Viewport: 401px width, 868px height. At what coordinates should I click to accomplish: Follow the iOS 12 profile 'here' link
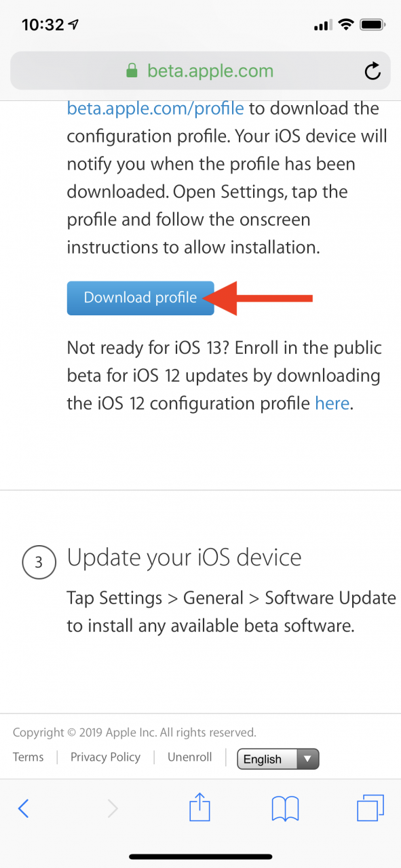point(332,403)
